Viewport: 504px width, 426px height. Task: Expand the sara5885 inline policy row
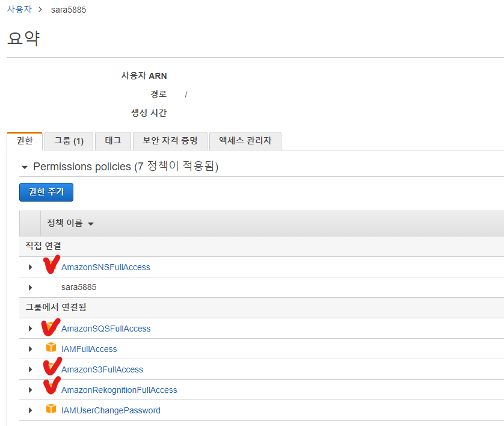pyautogui.click(x=30, y=288)
